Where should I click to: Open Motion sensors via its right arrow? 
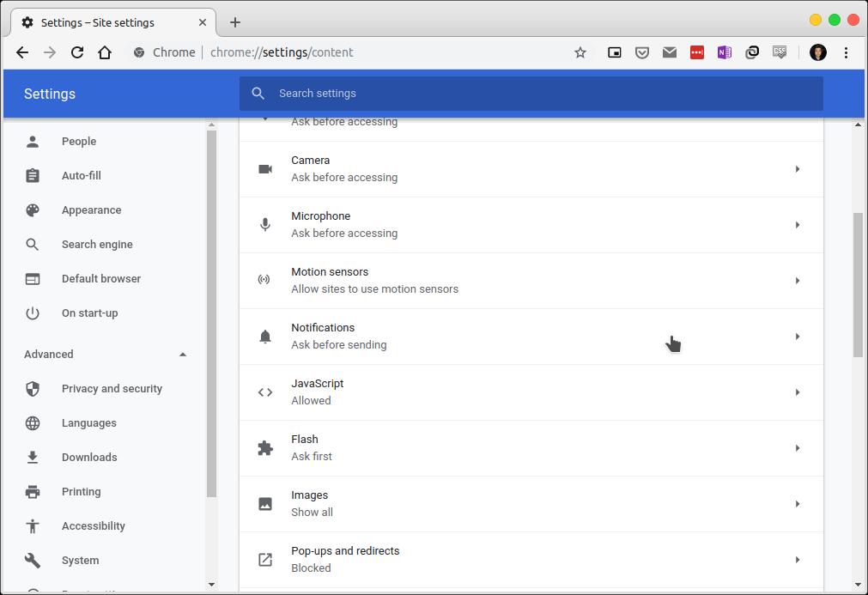point(797,281)
